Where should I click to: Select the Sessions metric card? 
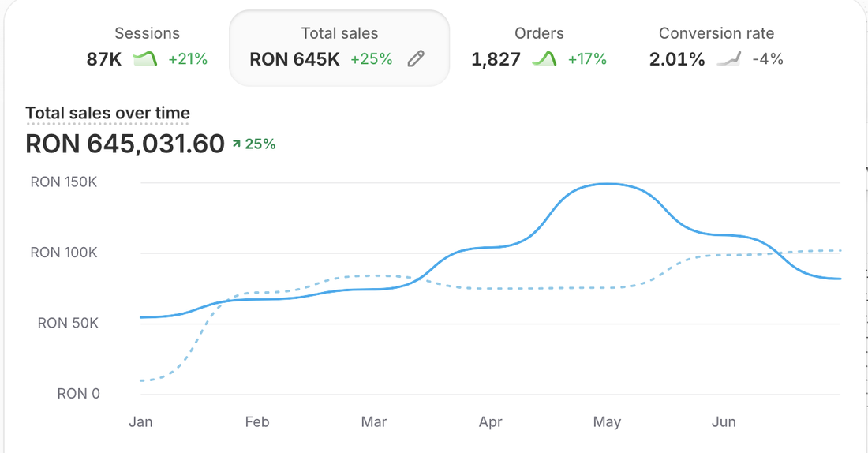147,47
